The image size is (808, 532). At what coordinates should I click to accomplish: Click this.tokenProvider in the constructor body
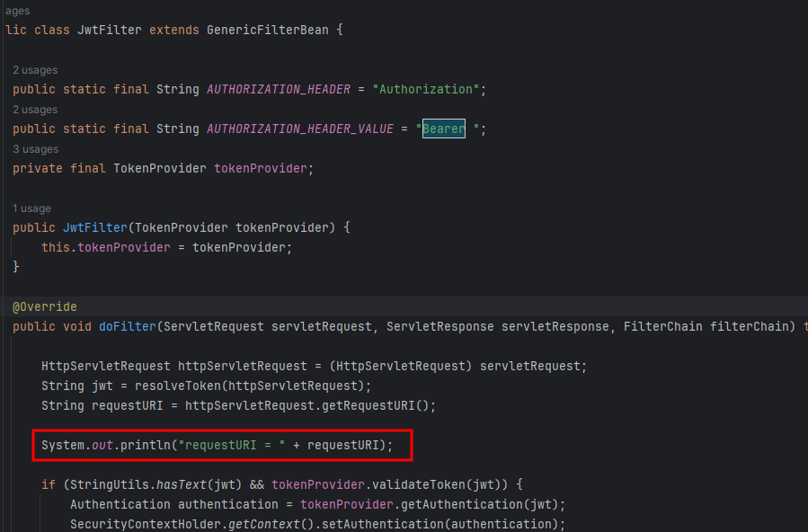coord(106,248)
